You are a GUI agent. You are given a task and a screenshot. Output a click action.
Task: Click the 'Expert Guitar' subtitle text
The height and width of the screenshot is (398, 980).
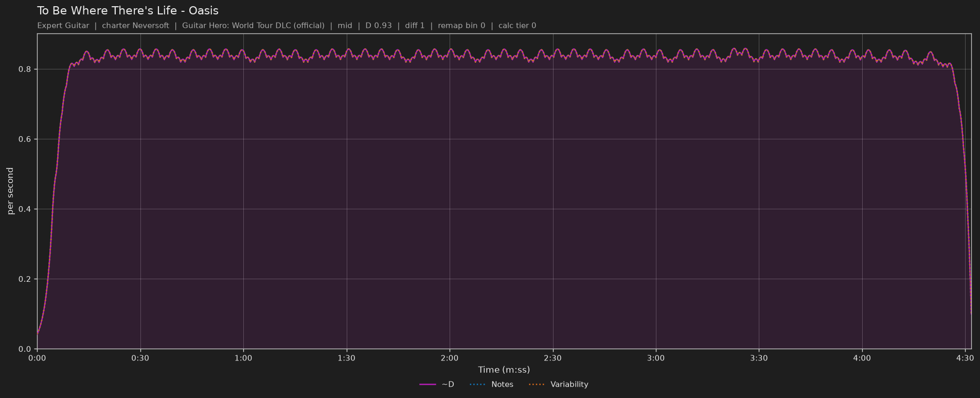click(63, 25)
